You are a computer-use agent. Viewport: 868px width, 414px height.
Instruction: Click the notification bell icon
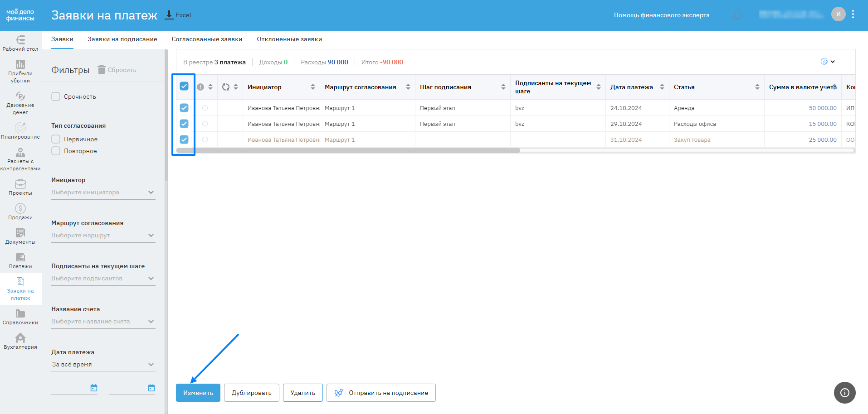[738, 15]
